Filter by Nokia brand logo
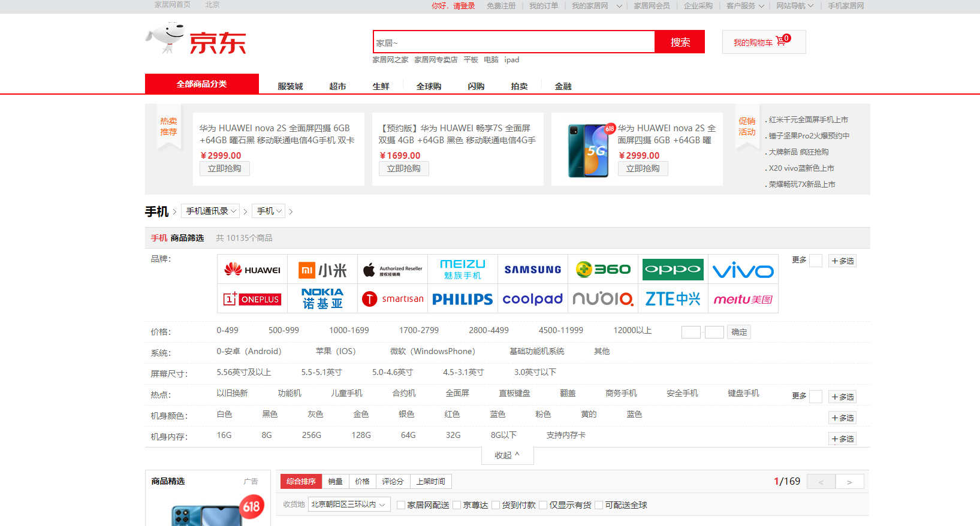980x526 pixels. coord(322,299)
